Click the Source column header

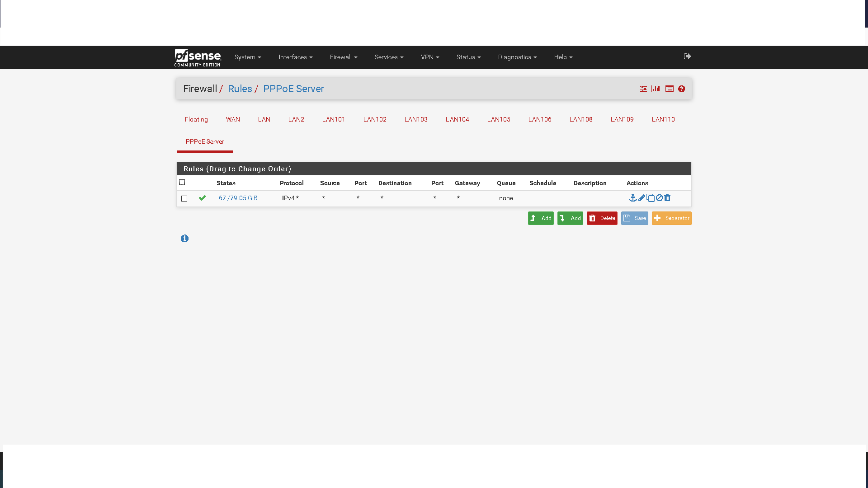pyautogui.click(x=330, y=183)
